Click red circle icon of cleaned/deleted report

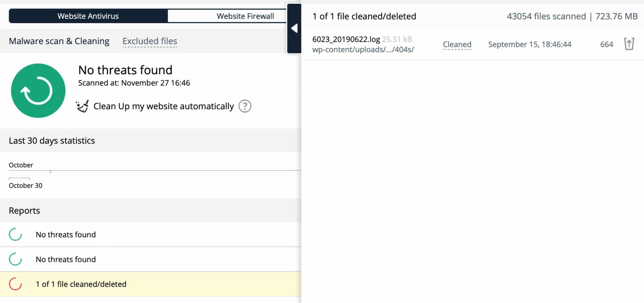pos(15,284)
